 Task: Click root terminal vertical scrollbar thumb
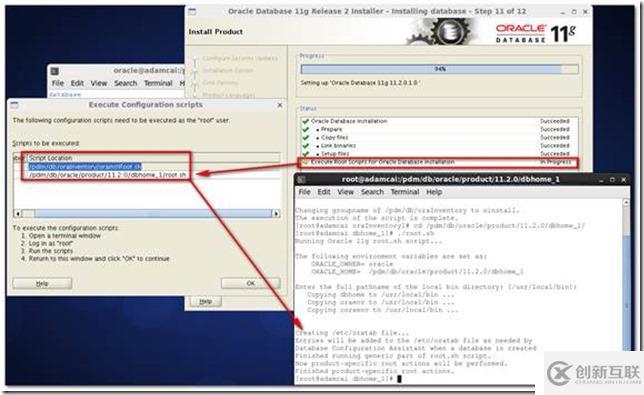626,293
